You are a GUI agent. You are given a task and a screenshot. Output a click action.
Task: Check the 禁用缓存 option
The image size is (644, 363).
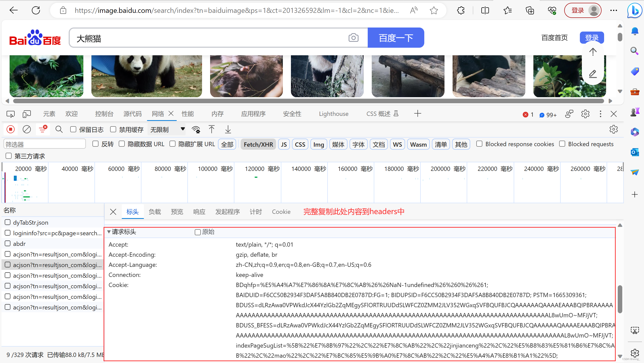(x=113, y=129)
